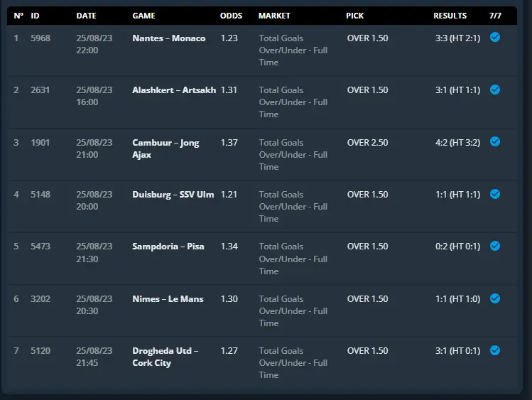
Task: Click the RESULTS column header
Action: 450,16
